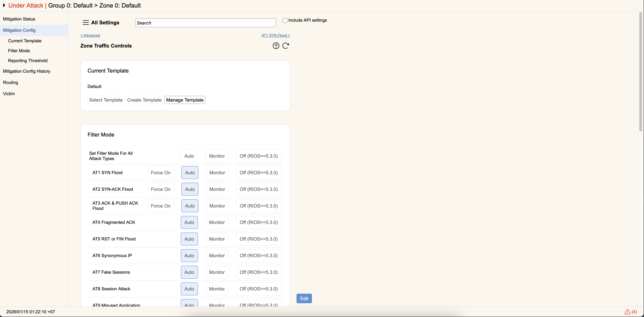The image size is (644, 317).
Task: Open the All Settings hamburger menu icon
Action: 86,22
